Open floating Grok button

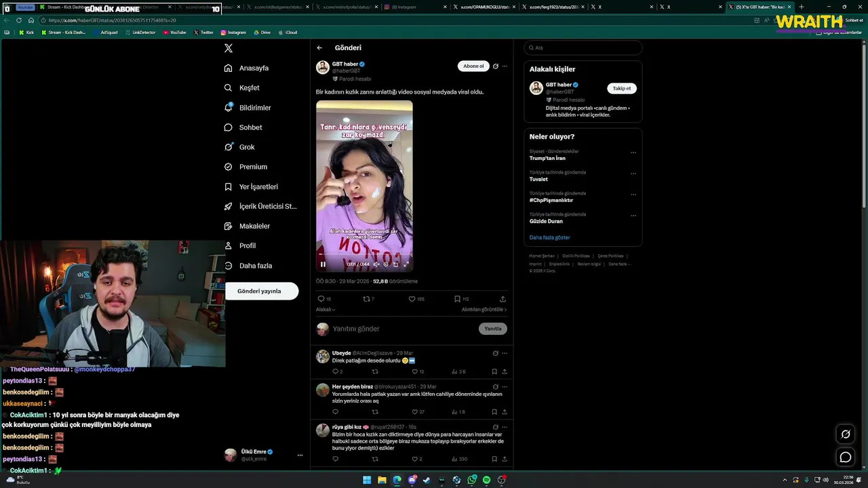(846, 434)
